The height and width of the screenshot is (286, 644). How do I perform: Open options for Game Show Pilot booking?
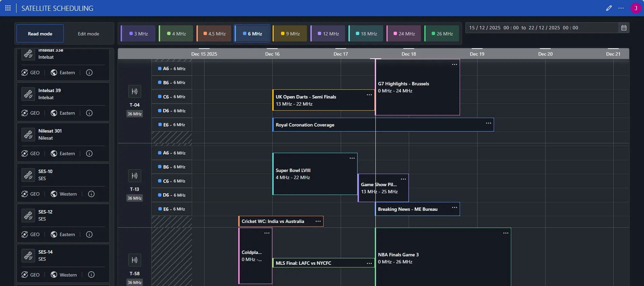(403, 179)
